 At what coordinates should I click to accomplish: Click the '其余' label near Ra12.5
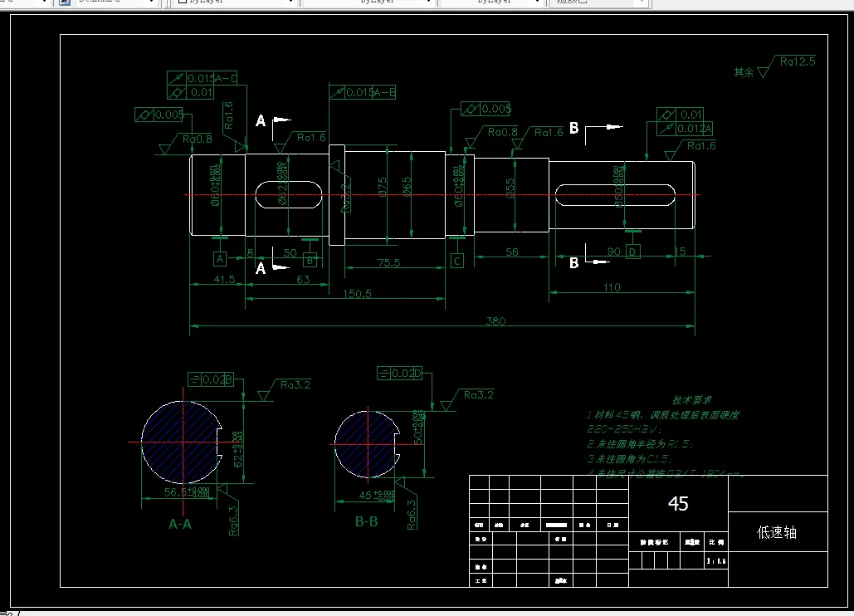(x=744, y=72)
